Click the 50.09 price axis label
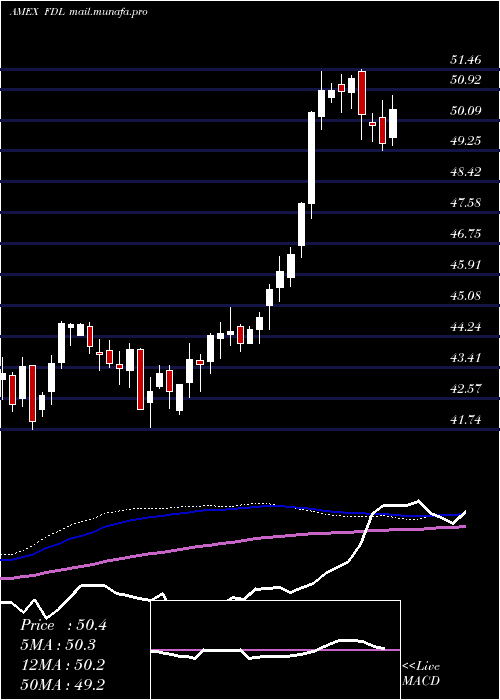500x700 pixels. [466, 110]
